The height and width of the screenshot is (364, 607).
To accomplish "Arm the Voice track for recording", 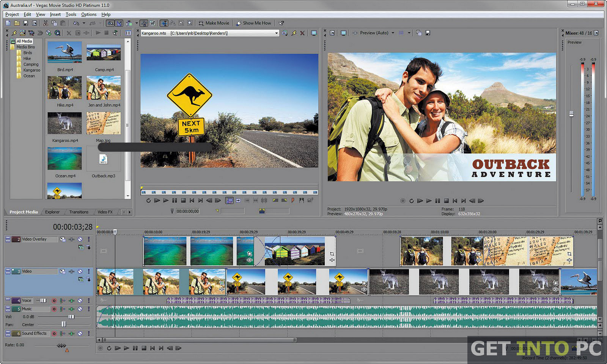I will point(54,301).
